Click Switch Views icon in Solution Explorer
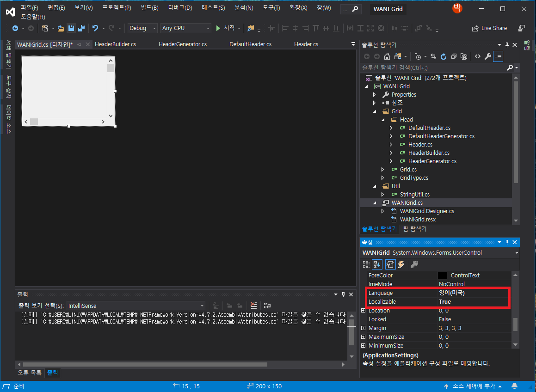Image resolution: width=536 pixels, height=392 pixels. [x=398, y=56]
